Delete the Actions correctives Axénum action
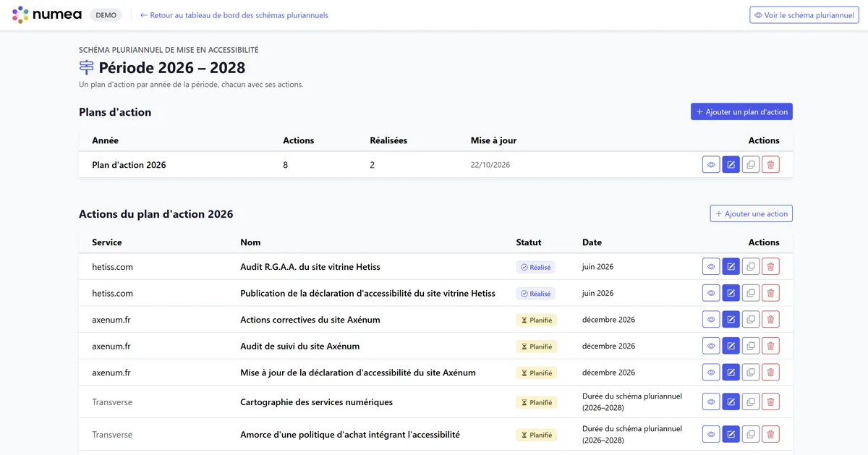 click(770, 320)
